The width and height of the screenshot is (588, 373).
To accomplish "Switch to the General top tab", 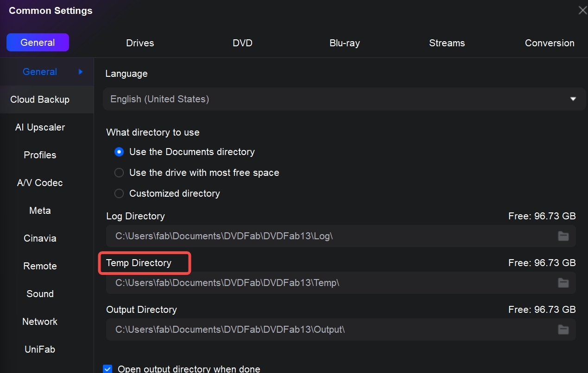I will point(38,43).
